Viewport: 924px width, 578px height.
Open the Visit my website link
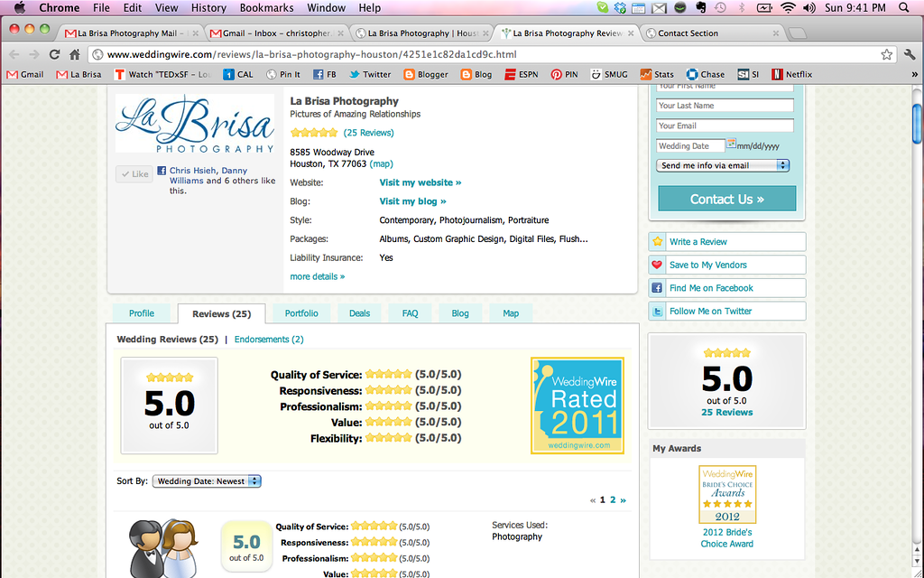[x=420, y=182]
